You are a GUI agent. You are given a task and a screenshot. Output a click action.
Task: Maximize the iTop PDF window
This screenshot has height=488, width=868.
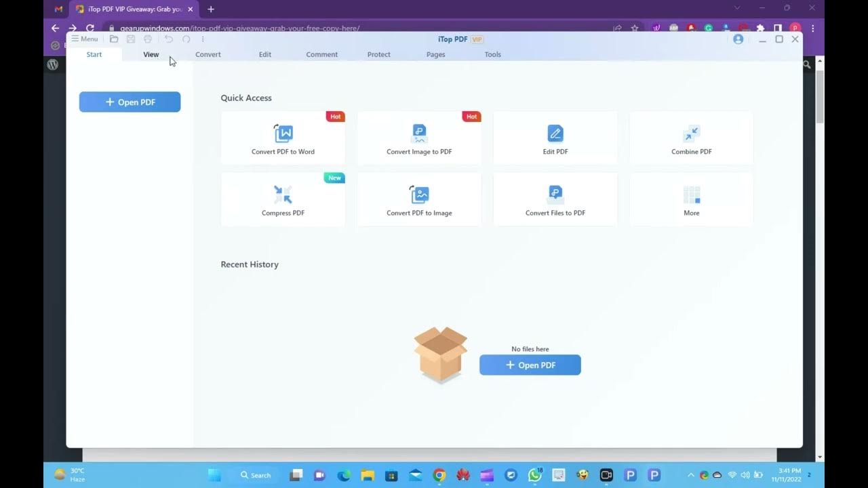[779, 39]
